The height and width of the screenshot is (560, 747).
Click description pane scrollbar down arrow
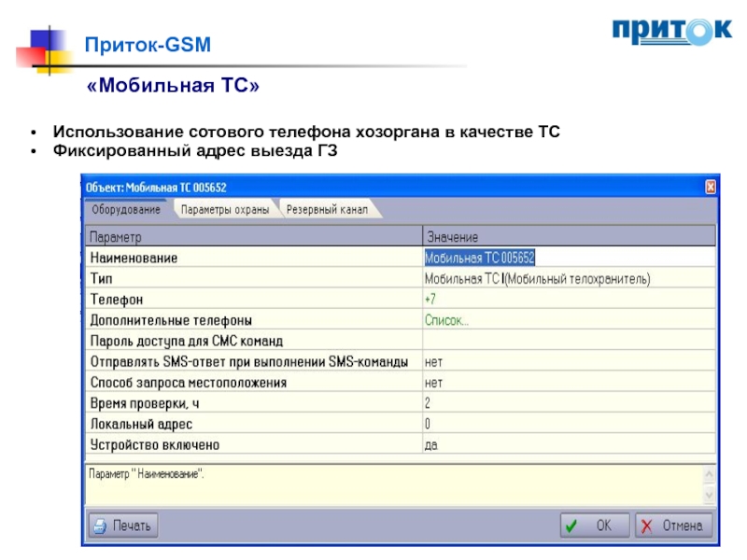pos(709,495)
